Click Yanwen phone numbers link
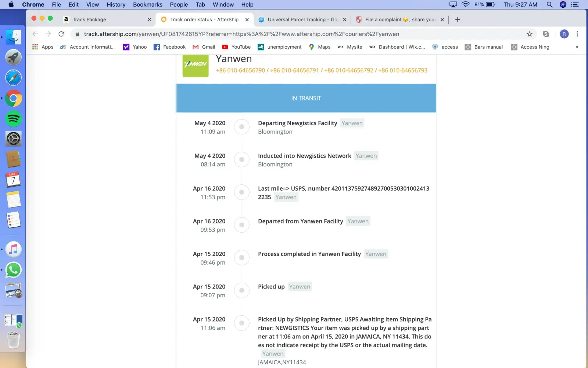 coord(322,70)
